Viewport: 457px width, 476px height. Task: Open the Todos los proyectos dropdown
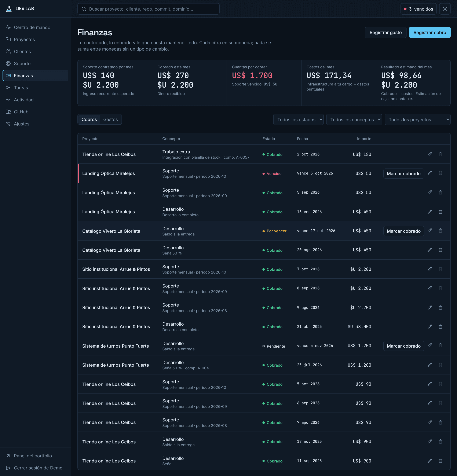pyautogui.click(x=417, y=120)
